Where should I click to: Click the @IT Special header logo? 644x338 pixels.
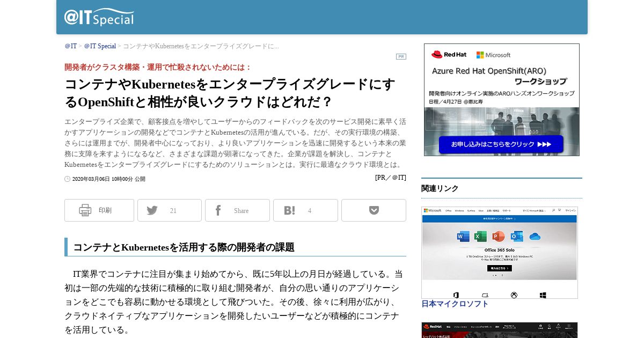click(99, 17)
